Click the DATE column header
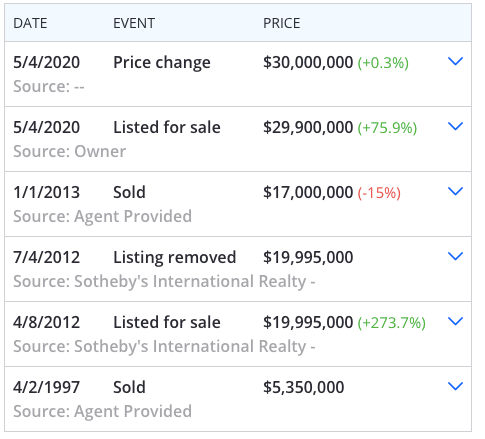 tap(30, 23)
